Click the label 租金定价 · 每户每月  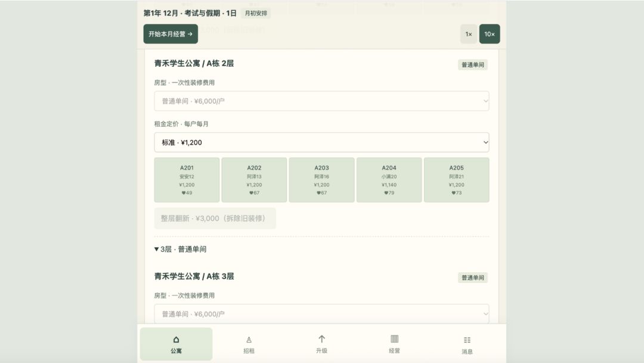181,124
